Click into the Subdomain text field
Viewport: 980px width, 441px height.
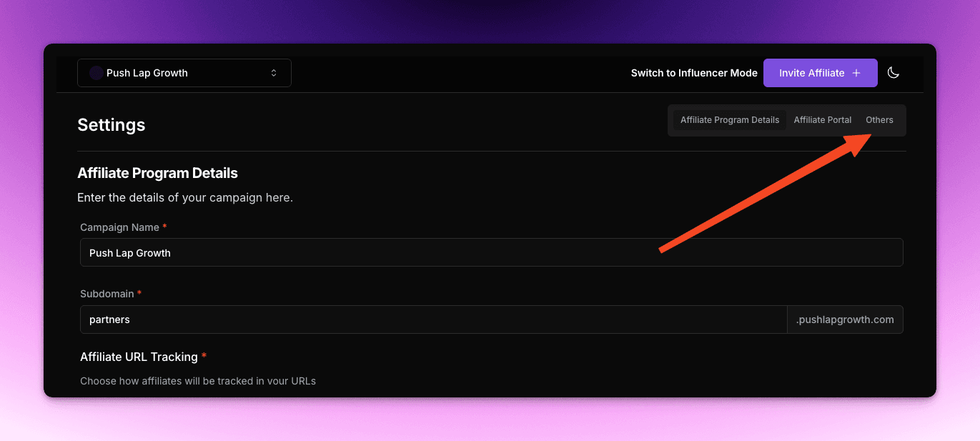(x=433, y=319)
